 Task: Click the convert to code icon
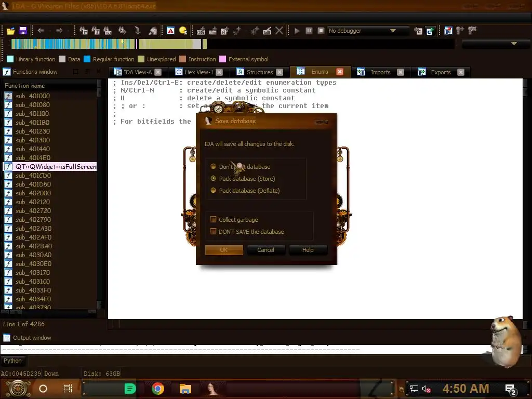click(201, 31)
